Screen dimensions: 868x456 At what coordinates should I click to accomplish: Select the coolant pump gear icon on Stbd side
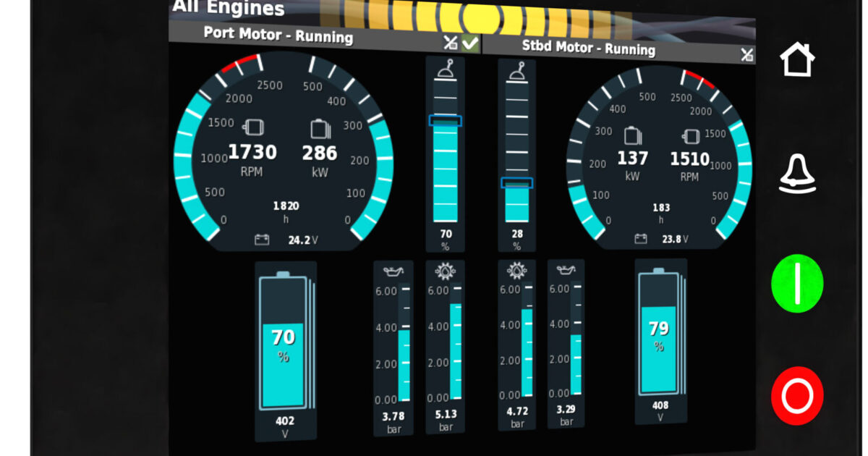(516, 269)
